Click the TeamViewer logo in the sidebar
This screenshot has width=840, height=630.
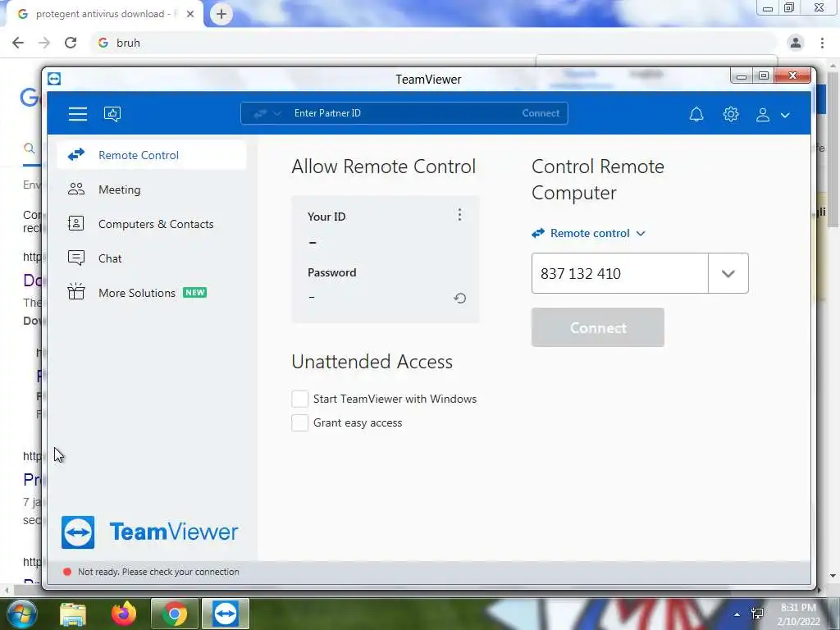coord(150,532)
